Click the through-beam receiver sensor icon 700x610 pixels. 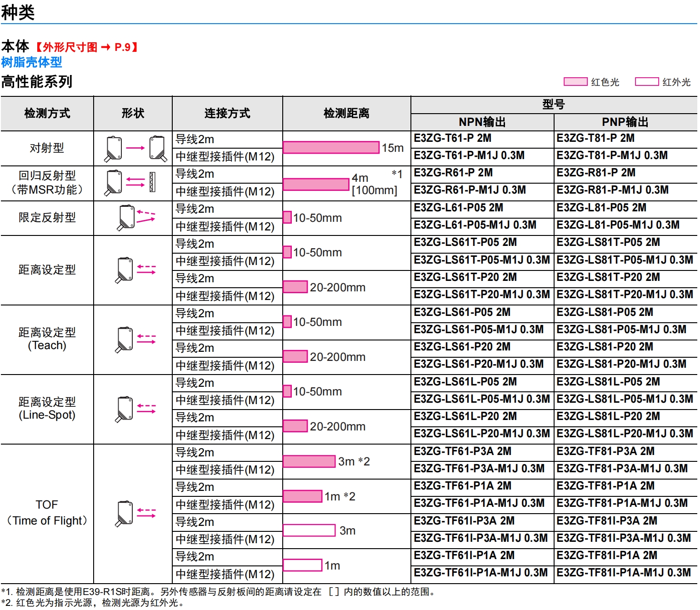click(158, 149)
